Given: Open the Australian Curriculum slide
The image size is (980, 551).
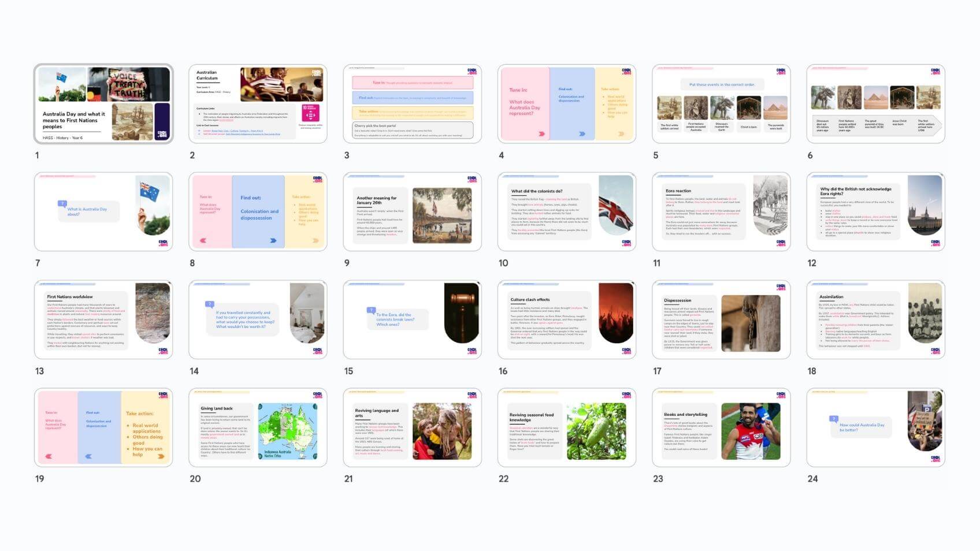Looking at the screenshot, I should click(x=258, y=104).
